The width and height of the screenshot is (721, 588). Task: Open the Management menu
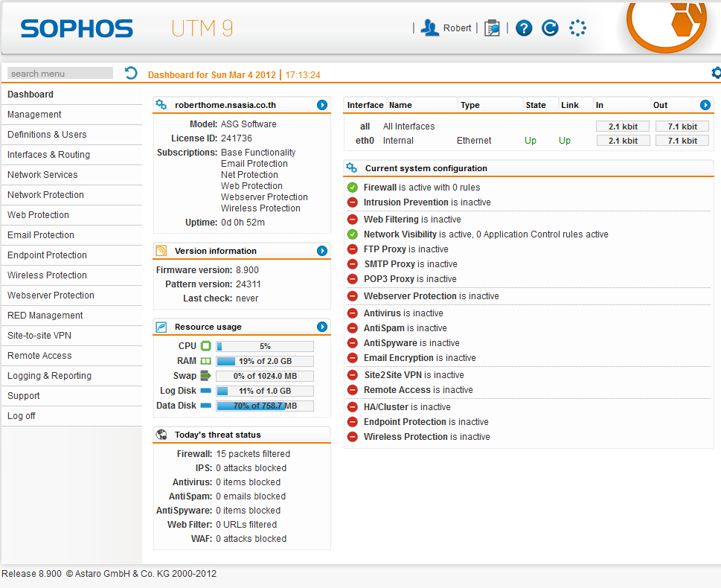tap(71, 115)
